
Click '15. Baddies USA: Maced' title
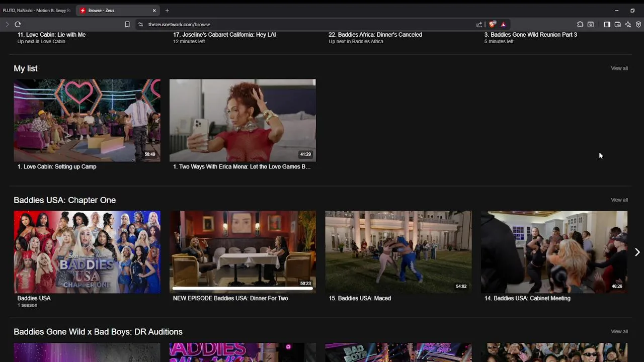click(x=360, y=298)
